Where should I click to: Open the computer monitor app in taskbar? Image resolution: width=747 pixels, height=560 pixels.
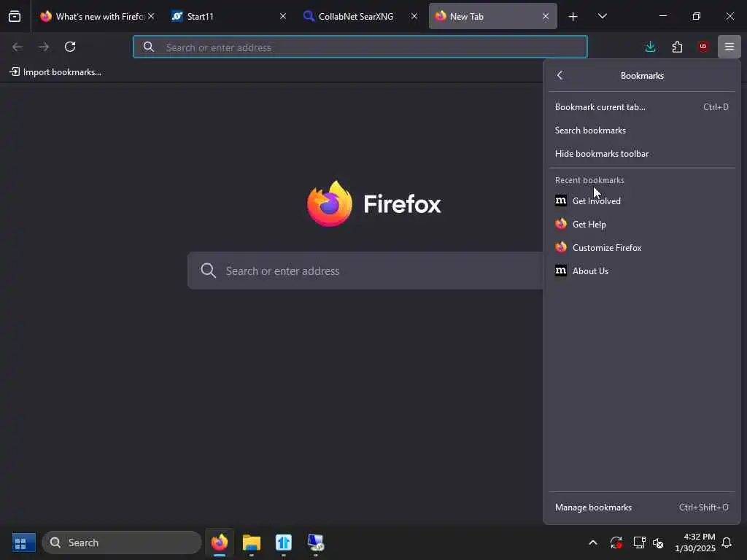click(x=315, y=542)
